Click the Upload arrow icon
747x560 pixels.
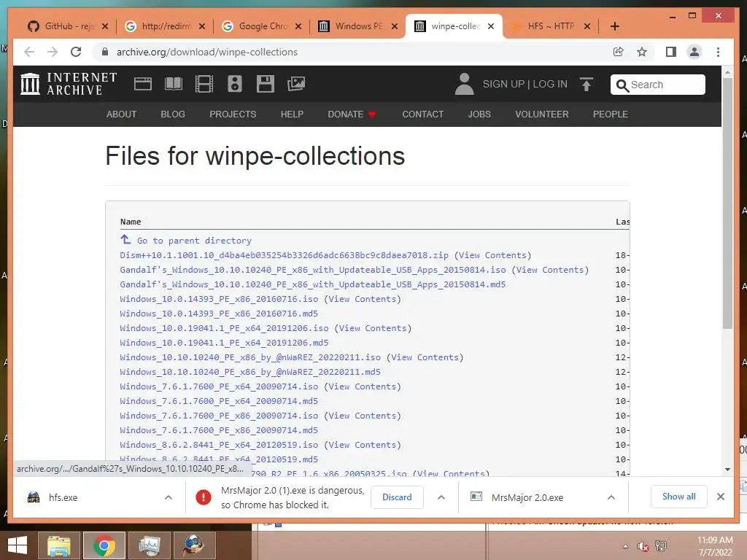click(587, 85)
